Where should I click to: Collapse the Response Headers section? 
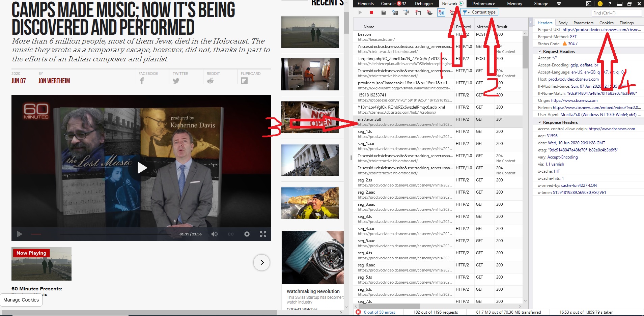[539, 122]
